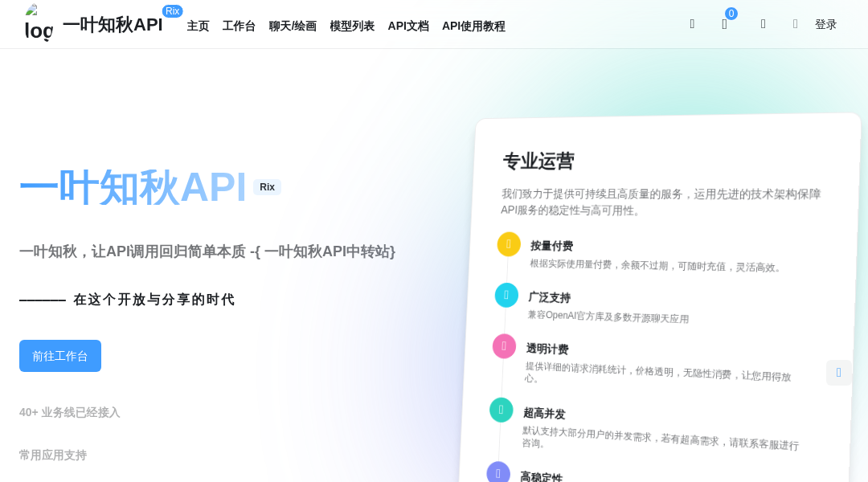Click the Rix badge on the logo
Screen dimensions: 868x482
tap(172, 11)
